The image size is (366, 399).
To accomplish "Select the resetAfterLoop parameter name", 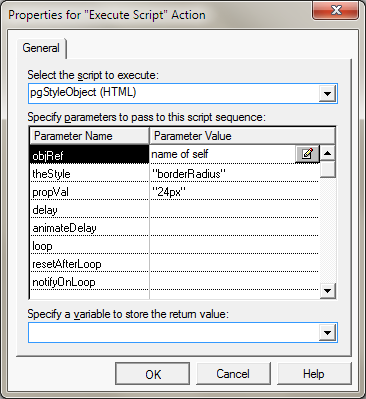I will [67, 264].
